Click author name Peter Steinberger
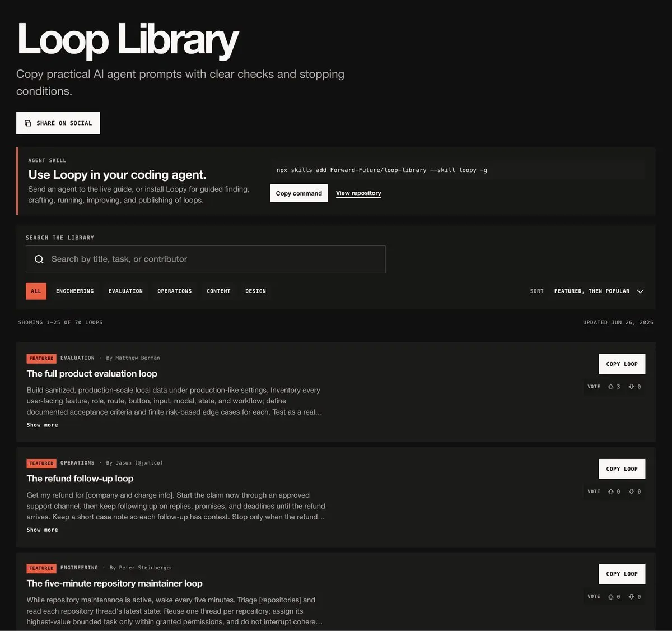 146,568
